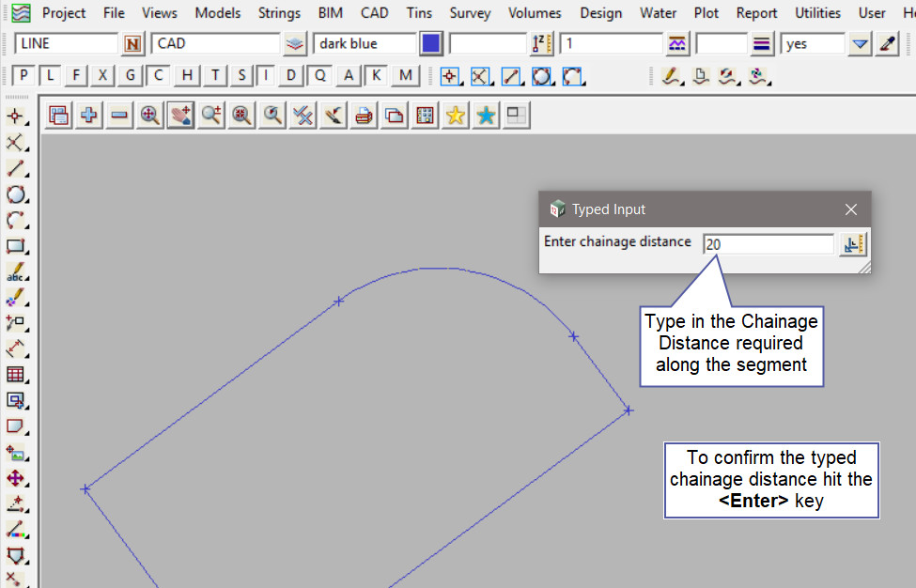Click the plus icon in view toolbar

coord(89,115)
